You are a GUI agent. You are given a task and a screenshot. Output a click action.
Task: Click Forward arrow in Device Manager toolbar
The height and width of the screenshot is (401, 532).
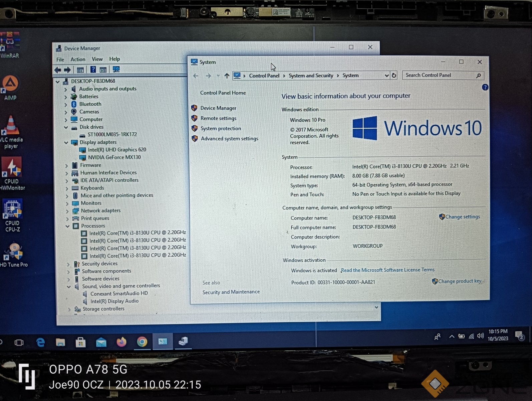[x=67, y=70]
